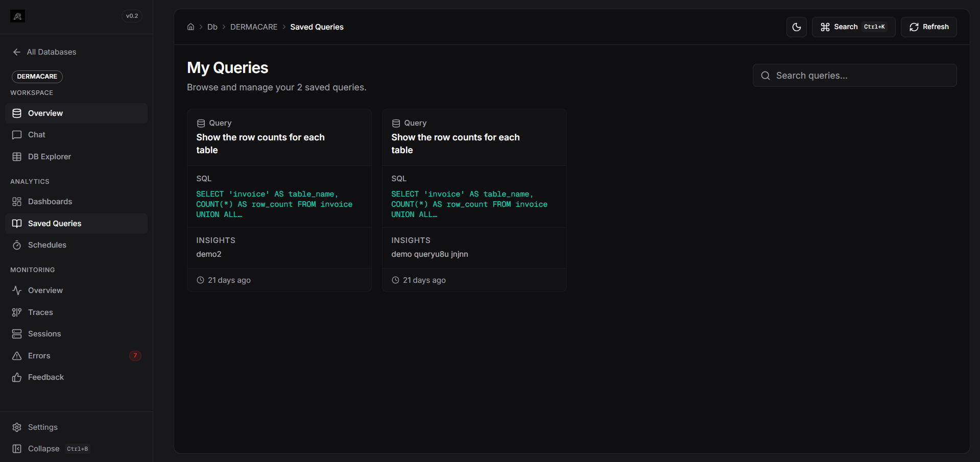Click the demo2 insights text

209,254
